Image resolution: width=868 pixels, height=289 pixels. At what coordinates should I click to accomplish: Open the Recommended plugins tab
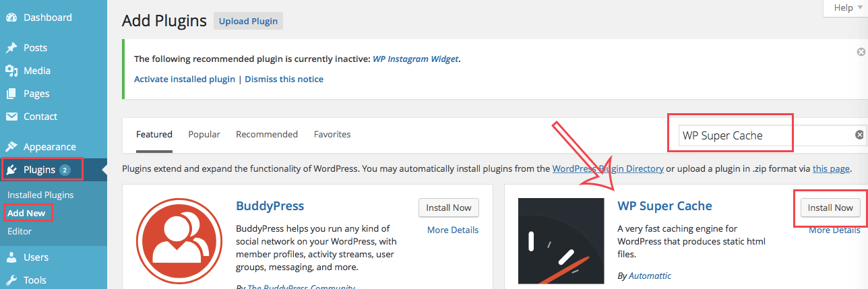coord(267,135)
